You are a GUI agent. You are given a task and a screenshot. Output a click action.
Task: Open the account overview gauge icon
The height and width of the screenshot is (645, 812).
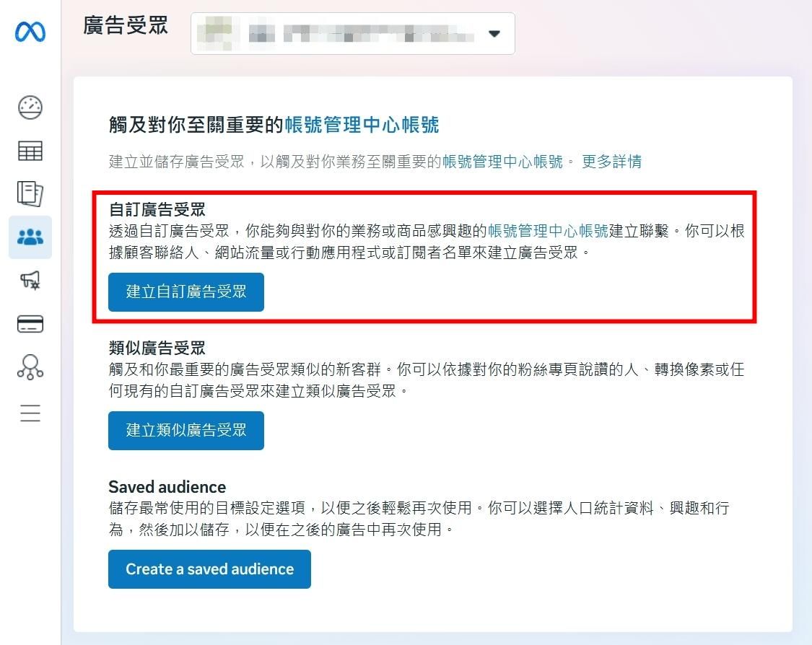[x=30, y=107]
